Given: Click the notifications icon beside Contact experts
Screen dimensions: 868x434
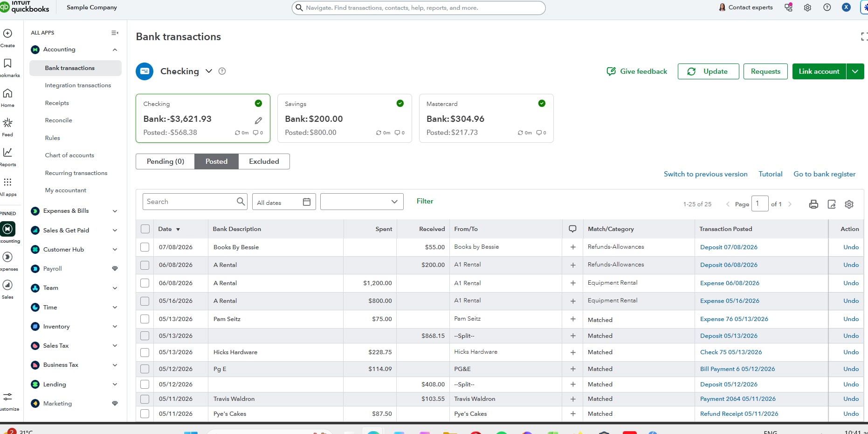Looking at the screenshot, I should 789,7.
